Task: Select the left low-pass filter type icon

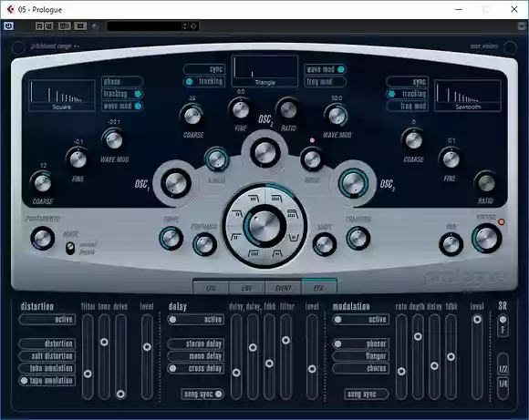Action: pos(237,213)
